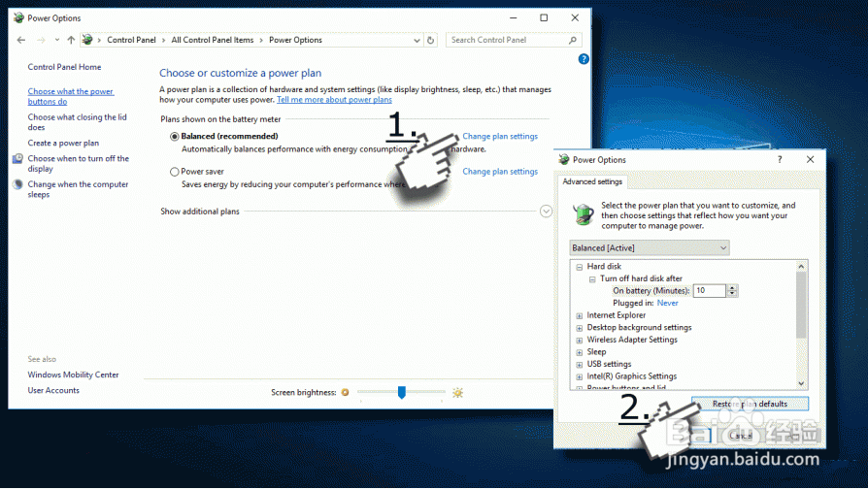Expand Intel(R) Graphics Settings node

(579, 376)
